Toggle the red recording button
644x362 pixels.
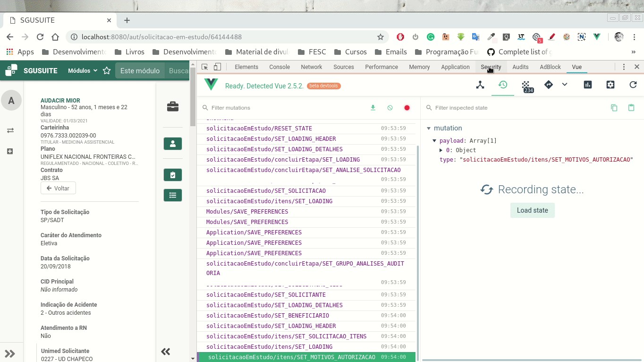point(407,108)
